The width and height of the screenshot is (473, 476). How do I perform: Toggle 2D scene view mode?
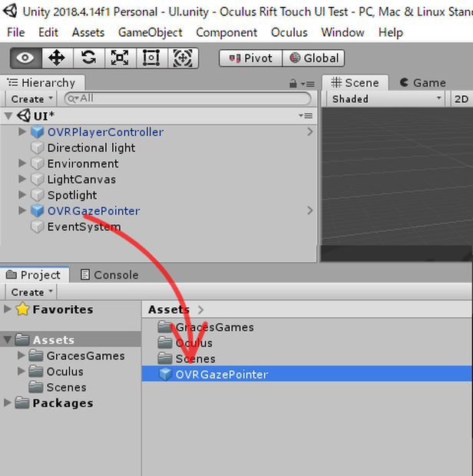point(461,99)
